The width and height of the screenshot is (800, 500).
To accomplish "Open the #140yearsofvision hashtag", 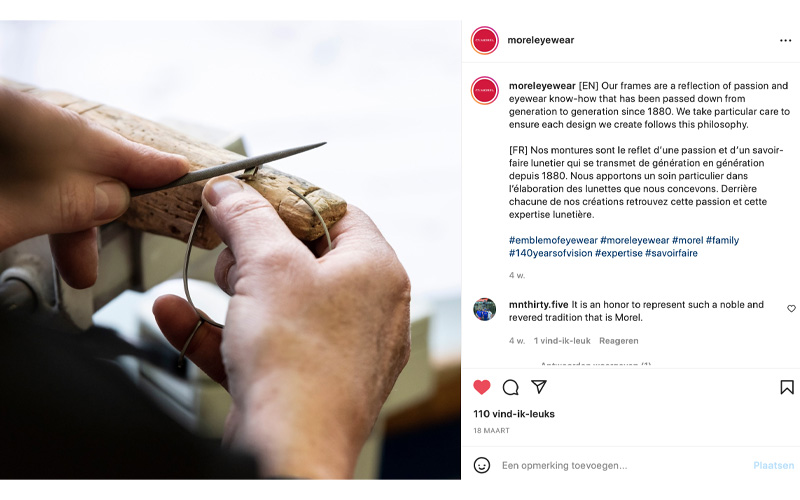I will [551, 253].
